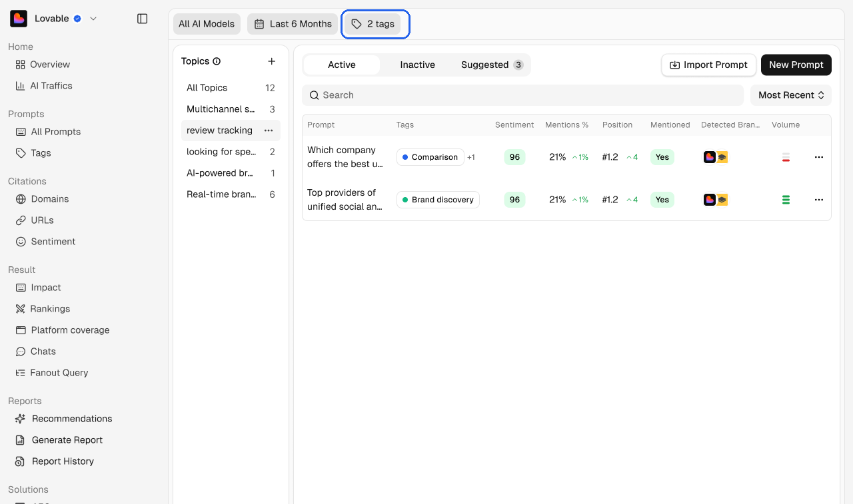This screenshot has width=853, height=504.
Task: Select the 'looking for spe...' topic
Action: click(x=231, y=152)
